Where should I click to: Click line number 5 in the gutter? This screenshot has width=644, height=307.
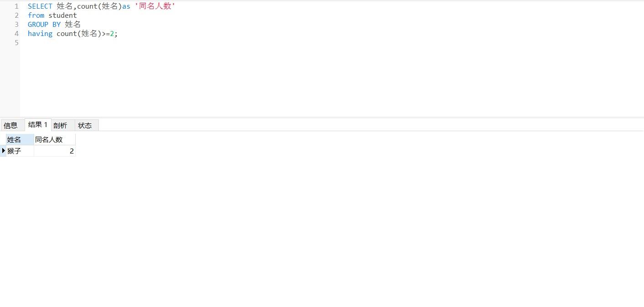[x=16, y=43]
